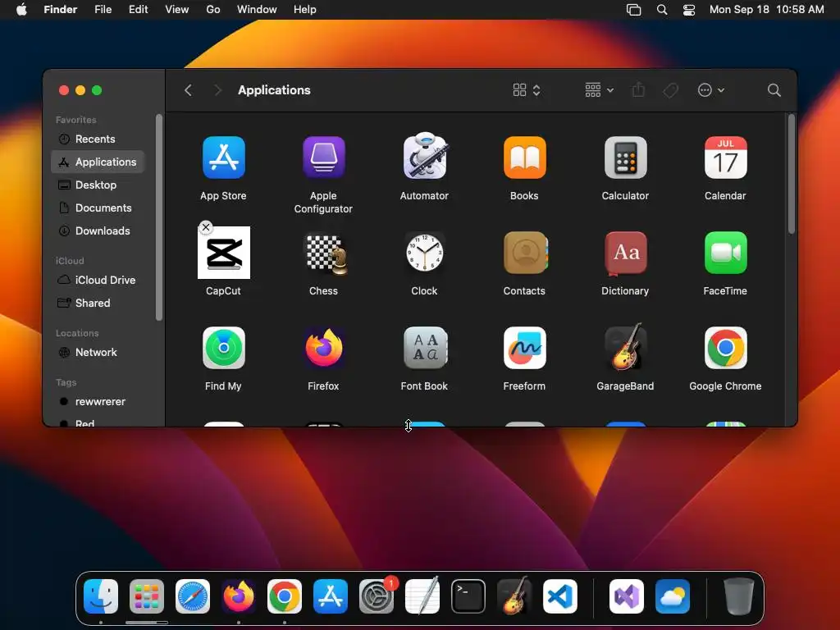Click the delete badge on CapCut
Screen dimensions: 840x630
click(x=206, y=227)
